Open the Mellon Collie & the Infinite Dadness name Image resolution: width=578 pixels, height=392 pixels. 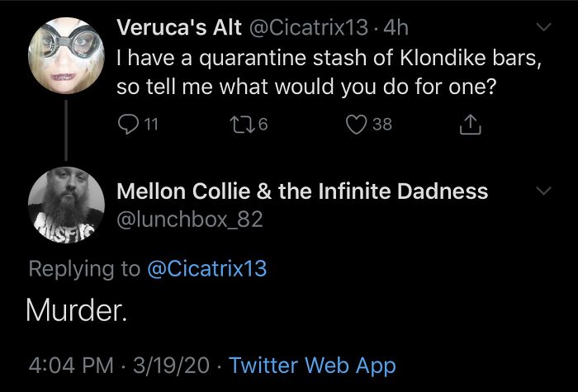tap(302, 191)
